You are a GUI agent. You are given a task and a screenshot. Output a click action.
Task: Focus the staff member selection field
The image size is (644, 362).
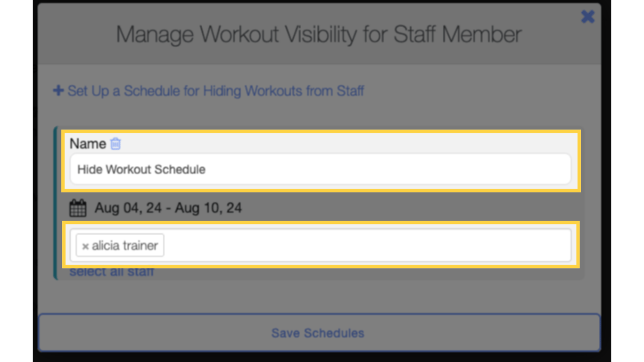tap(330, 245)
